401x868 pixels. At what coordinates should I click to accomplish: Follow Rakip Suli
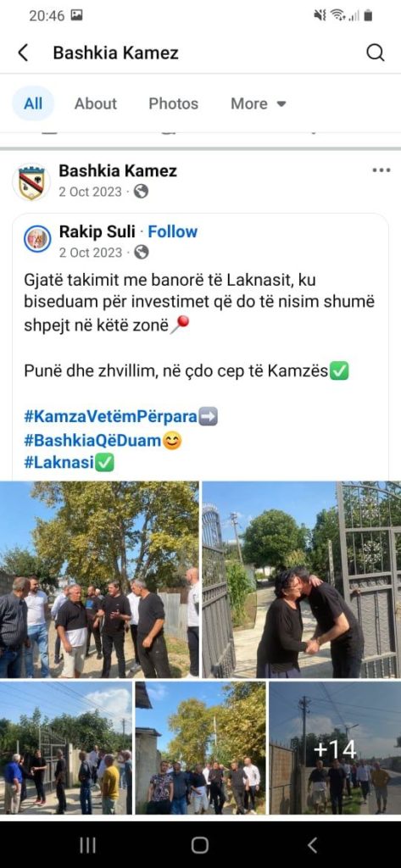click(173, 231)
